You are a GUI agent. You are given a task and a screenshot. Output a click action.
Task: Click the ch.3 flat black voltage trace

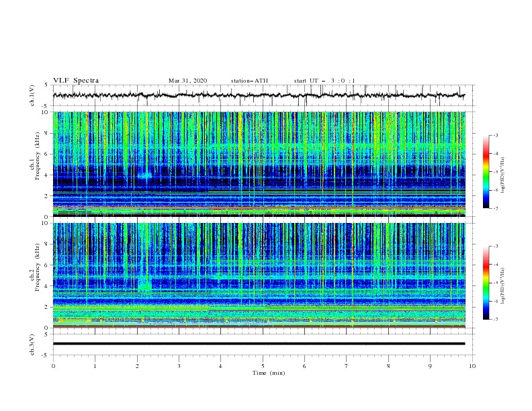pyautogui.click(x=259, y=344)
